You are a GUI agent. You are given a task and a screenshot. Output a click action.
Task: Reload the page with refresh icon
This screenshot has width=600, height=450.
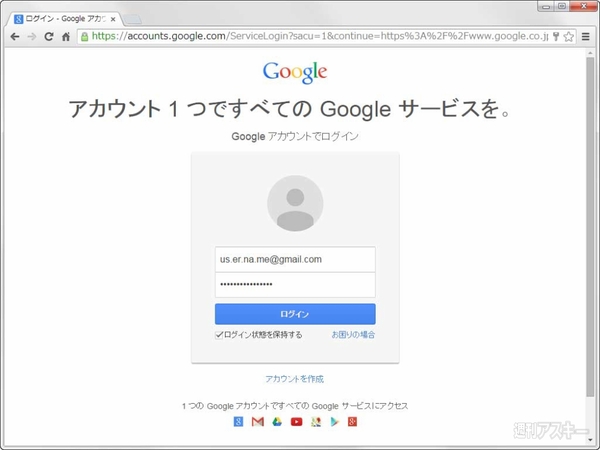[49, 37]
